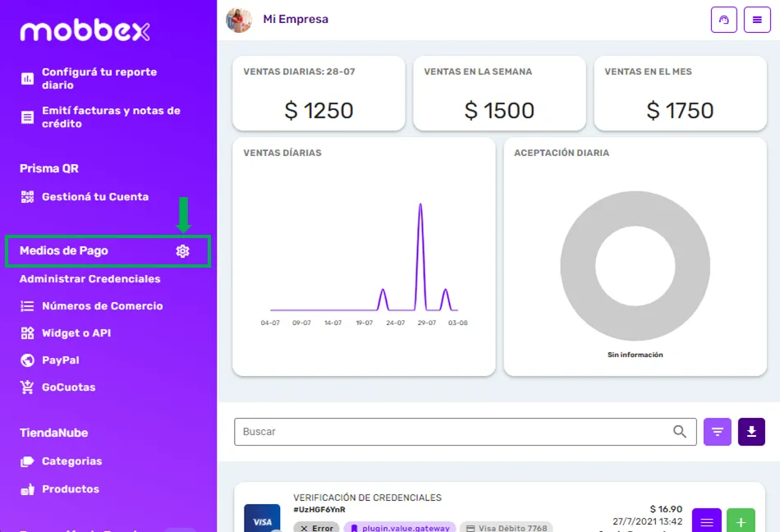Click the search magnifier icon
780x532 pixels.
[680, 432]
